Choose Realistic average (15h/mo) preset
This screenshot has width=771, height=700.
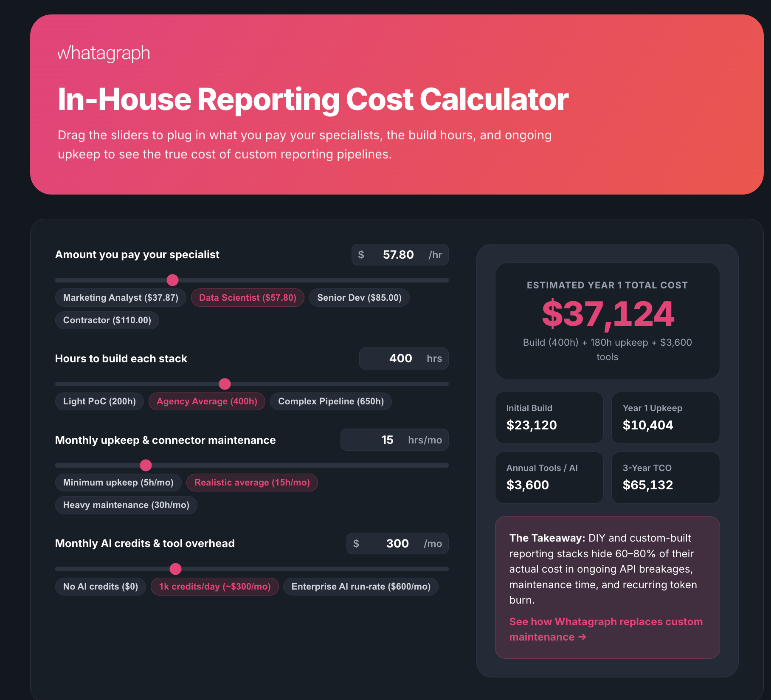click(x=252, y=483)
